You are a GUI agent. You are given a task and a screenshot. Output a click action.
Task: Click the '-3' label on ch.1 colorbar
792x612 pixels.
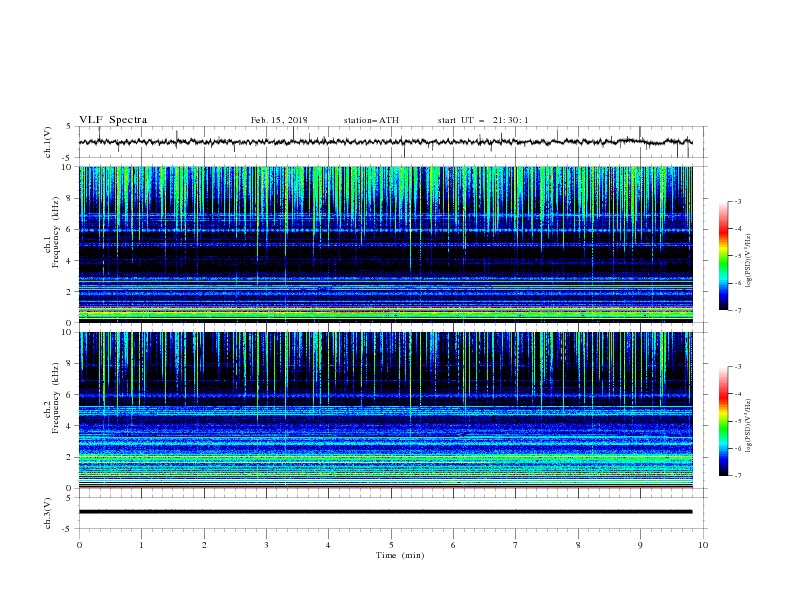pos(737,201)
